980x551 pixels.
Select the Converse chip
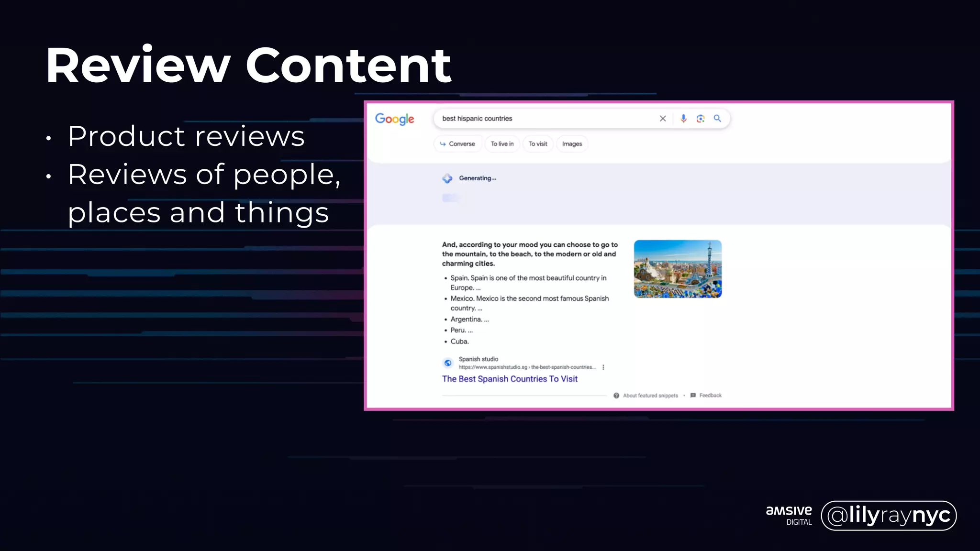click(457, 144)
